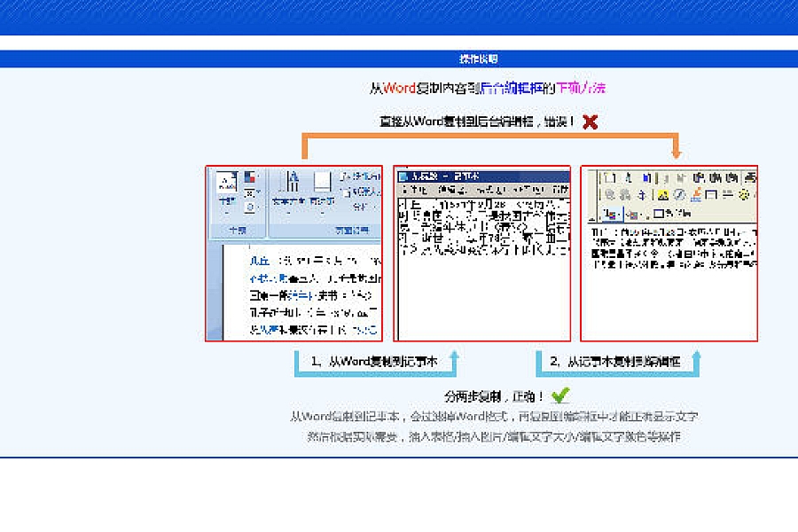798x532 pixels.
Task: Click the Notepad (记事本) title bar
Action: click(483, 176)
